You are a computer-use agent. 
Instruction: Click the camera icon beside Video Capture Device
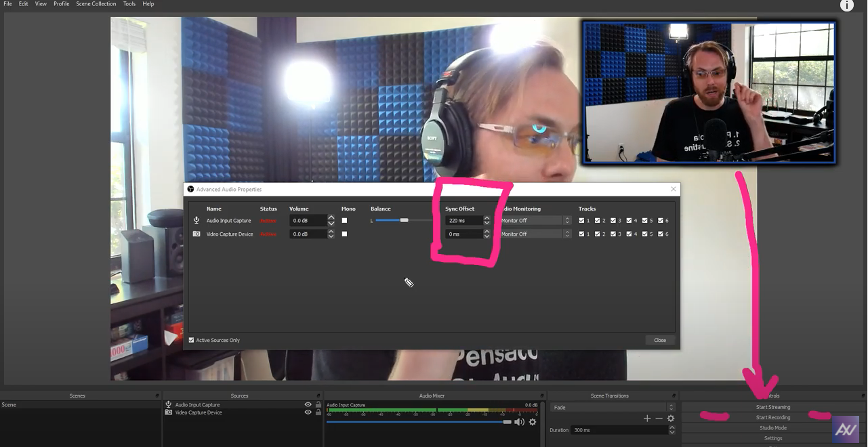pyautogui.click(x=167, y=412)
